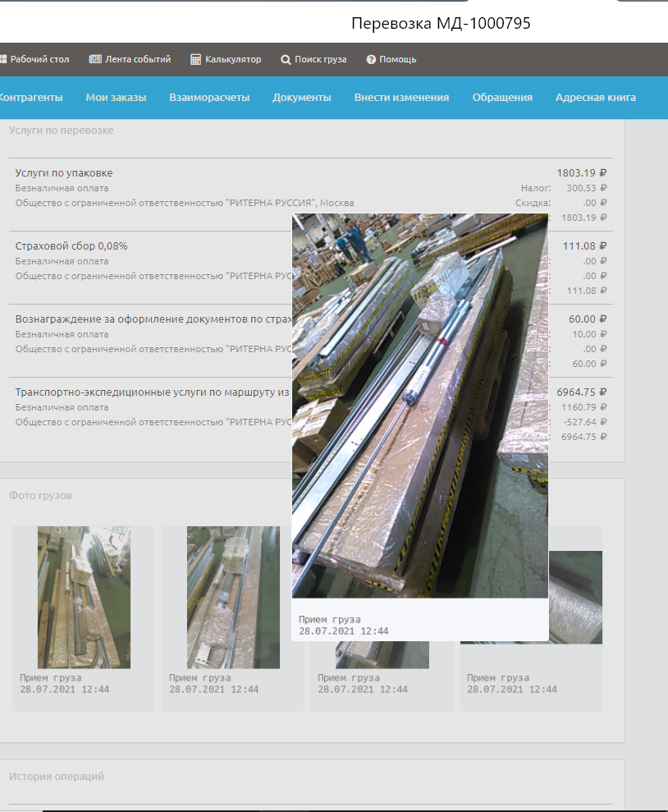Navigate to Адресная книга
The height and width of the screenshot is (812, 668).
(596, 97)
